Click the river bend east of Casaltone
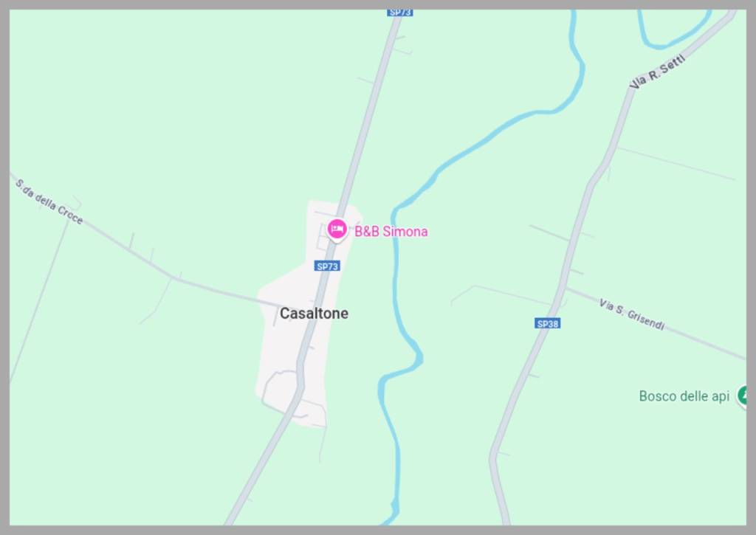Image resolution: width=756 pixels, height=535 pixels. pos(418,356)
